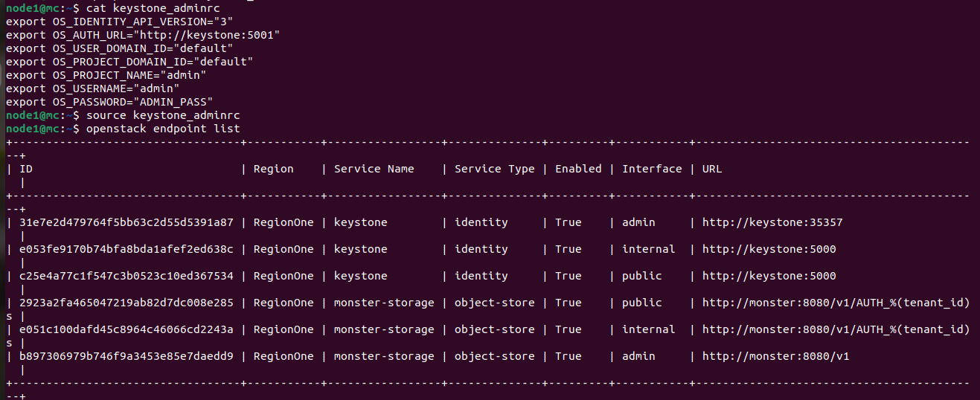Click the endpoint ID starting with 31e7e2d4
This screenshot has height=400, width=980.
pos(126,222)
